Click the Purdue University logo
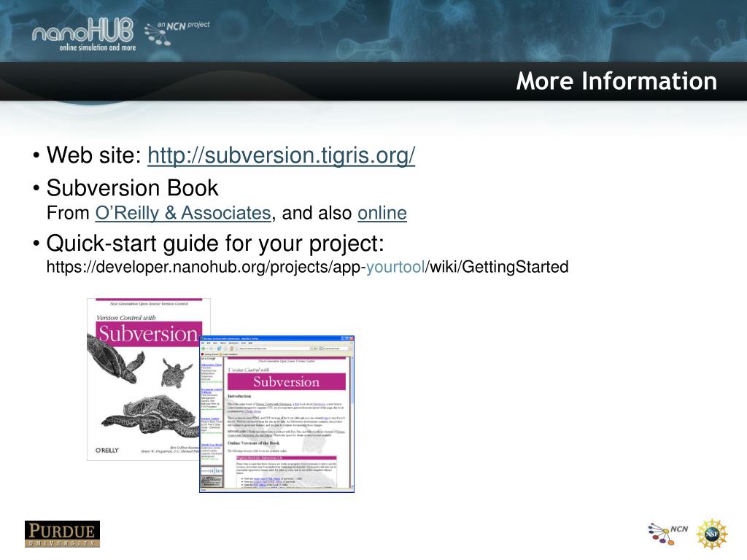 tap(63, 534)
